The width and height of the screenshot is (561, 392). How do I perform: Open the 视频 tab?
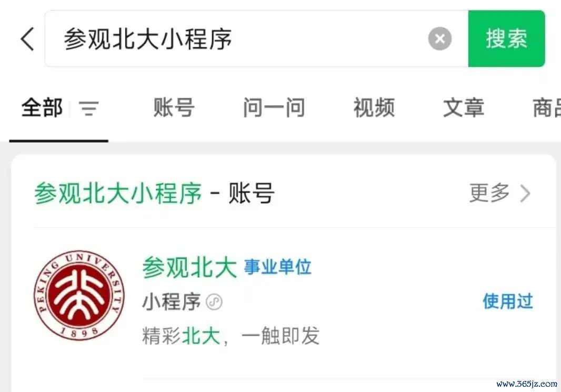374,108
